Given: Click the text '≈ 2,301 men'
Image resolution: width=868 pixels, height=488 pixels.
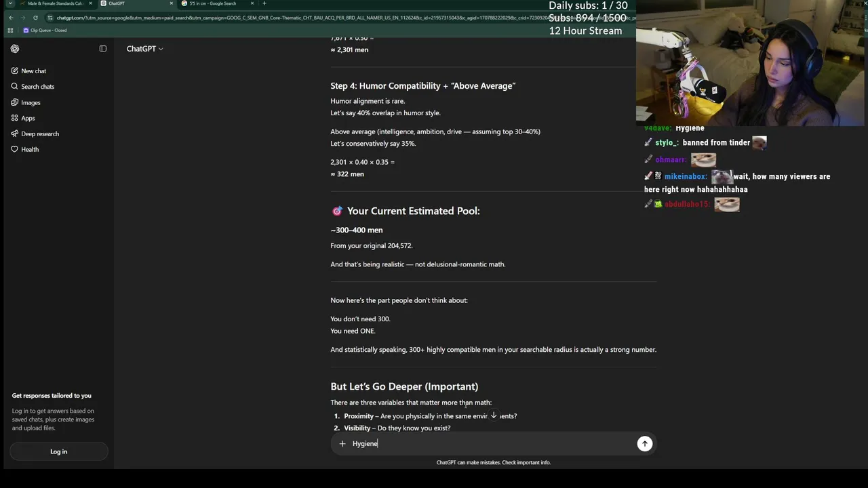Looking at the screenshot, I should (x=349, y=50).
